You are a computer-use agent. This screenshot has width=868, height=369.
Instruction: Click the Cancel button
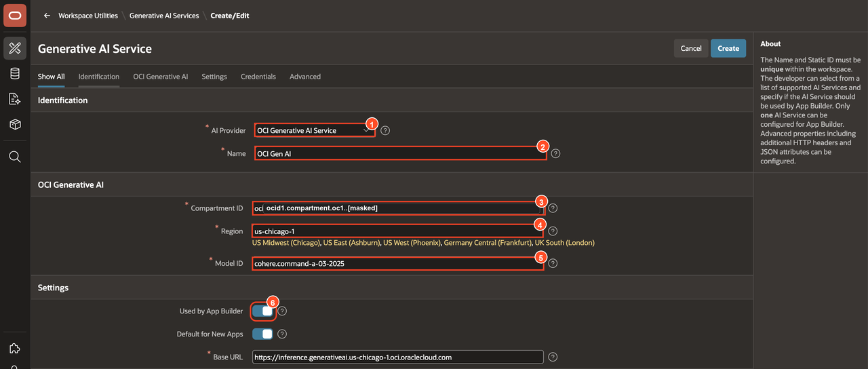coord(691,48)
